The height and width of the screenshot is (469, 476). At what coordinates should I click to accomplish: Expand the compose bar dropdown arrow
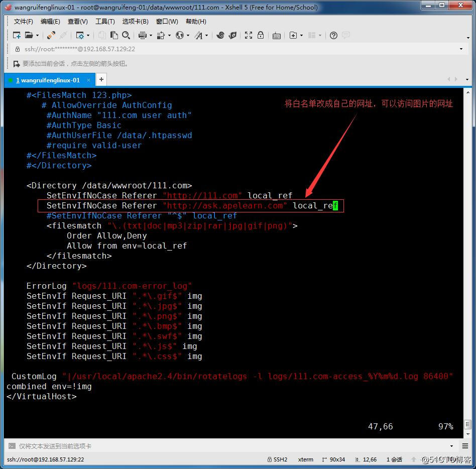coord(452,446)
